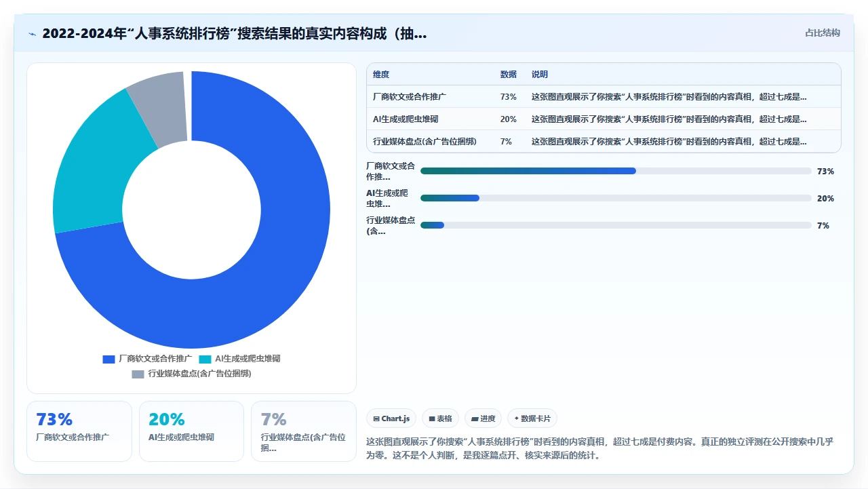Click the 20% progress bar
Screen dimensions: 868x489
coord(616,198)
